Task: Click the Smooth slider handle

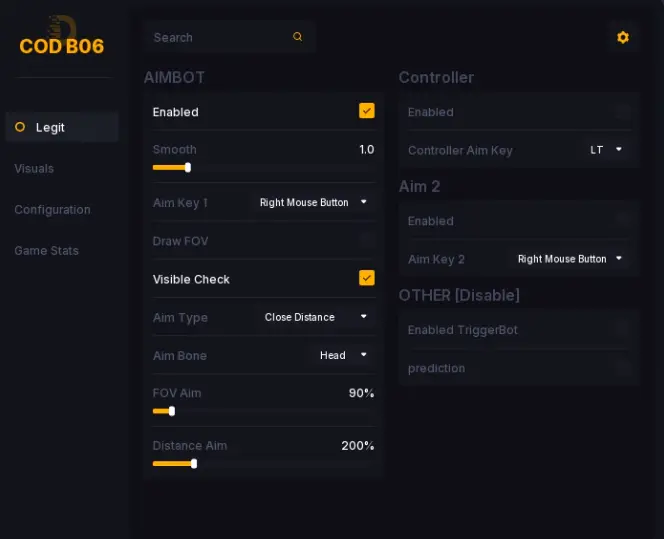Action: [x=187, y=167]
